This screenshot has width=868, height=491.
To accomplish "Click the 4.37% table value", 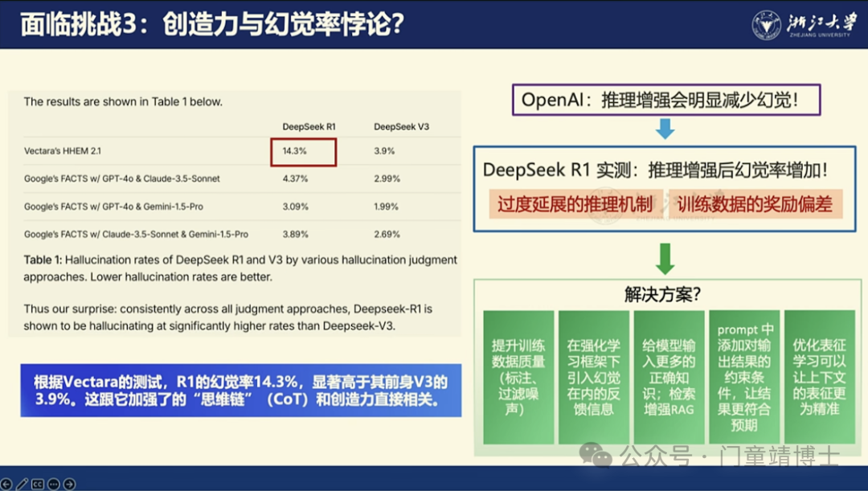I will pos(295,178).
